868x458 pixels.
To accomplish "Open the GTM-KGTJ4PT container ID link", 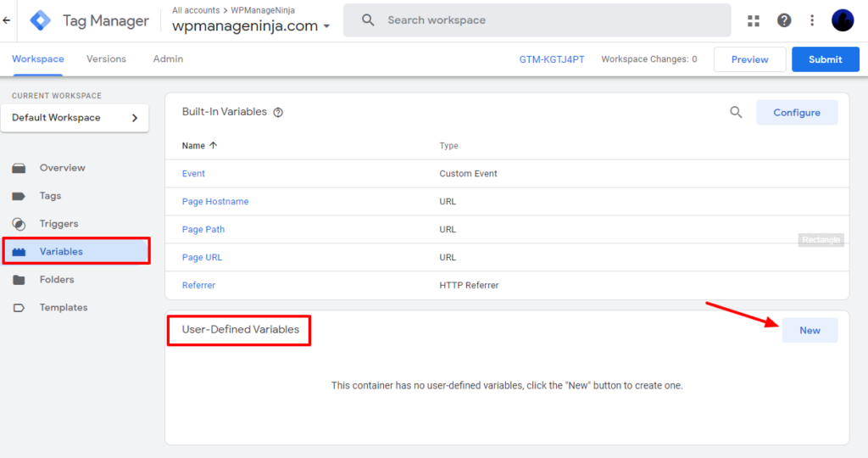I will (551, 59).
